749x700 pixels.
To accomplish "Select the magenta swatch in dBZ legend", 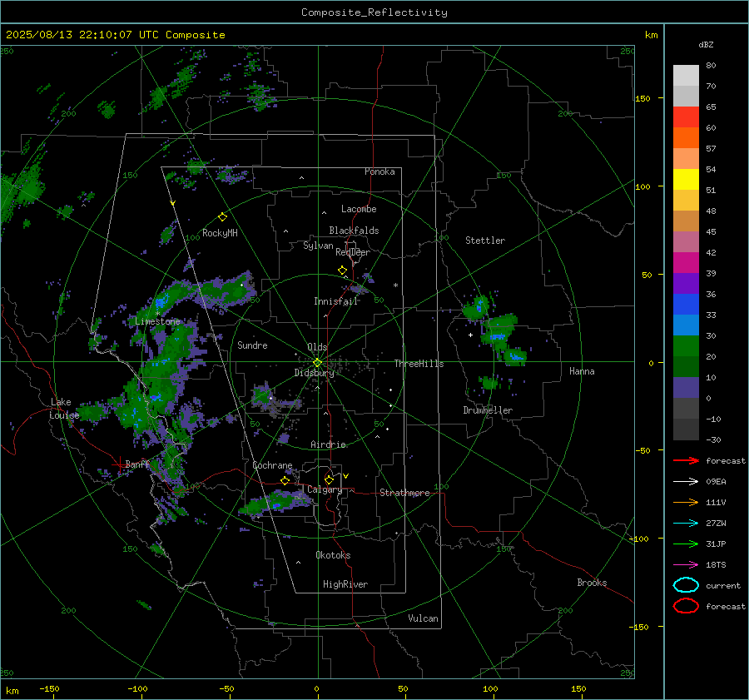I will point(686,263).
